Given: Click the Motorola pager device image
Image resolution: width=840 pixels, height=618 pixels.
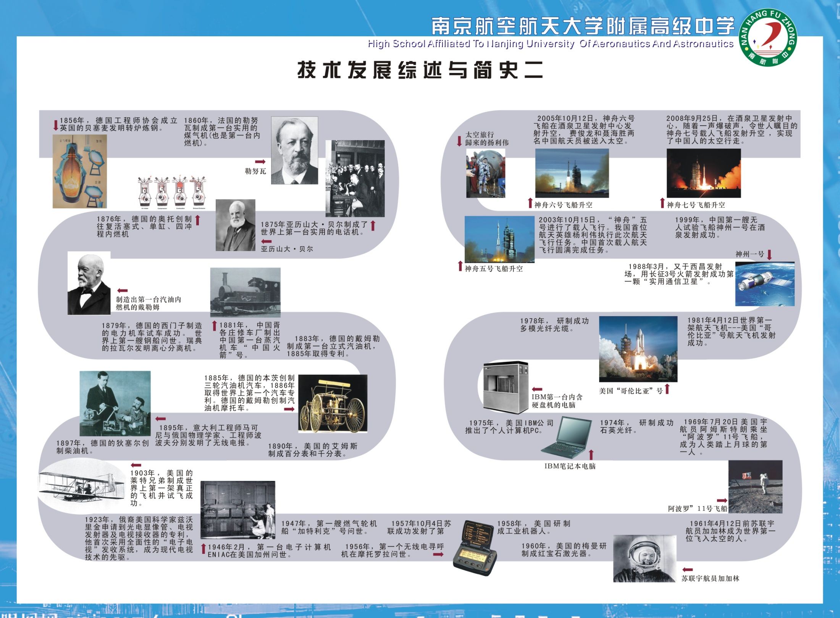Looking at the screenshot, I should (x=475, y=548).
